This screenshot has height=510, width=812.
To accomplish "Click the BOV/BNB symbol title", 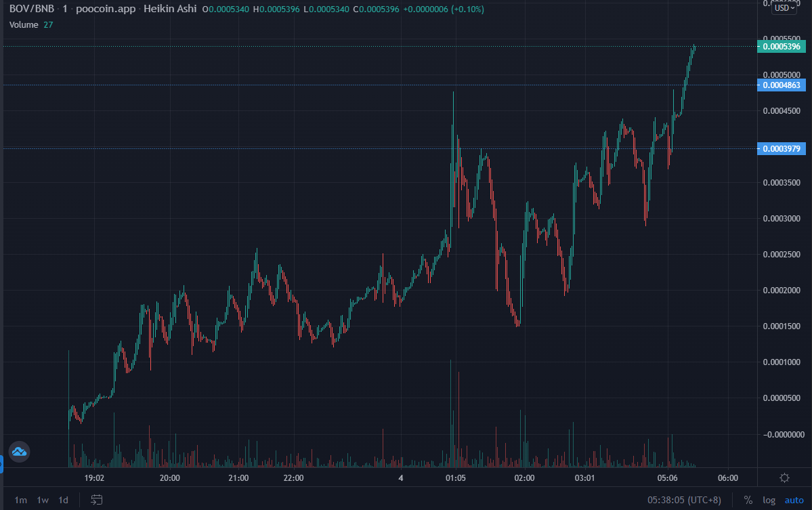I will pos(32,9).
